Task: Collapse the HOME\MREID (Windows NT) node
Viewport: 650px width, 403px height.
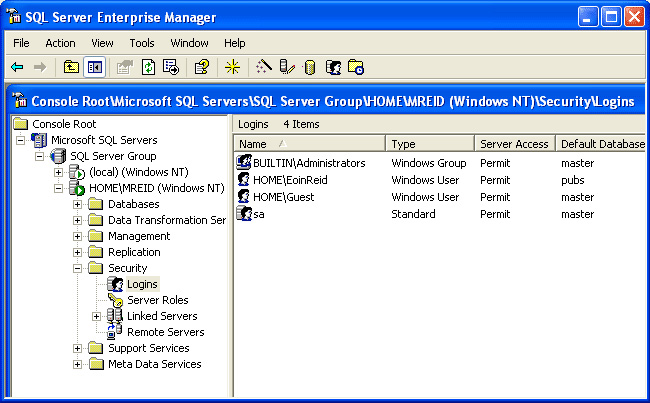Action: tap(58, 188)
